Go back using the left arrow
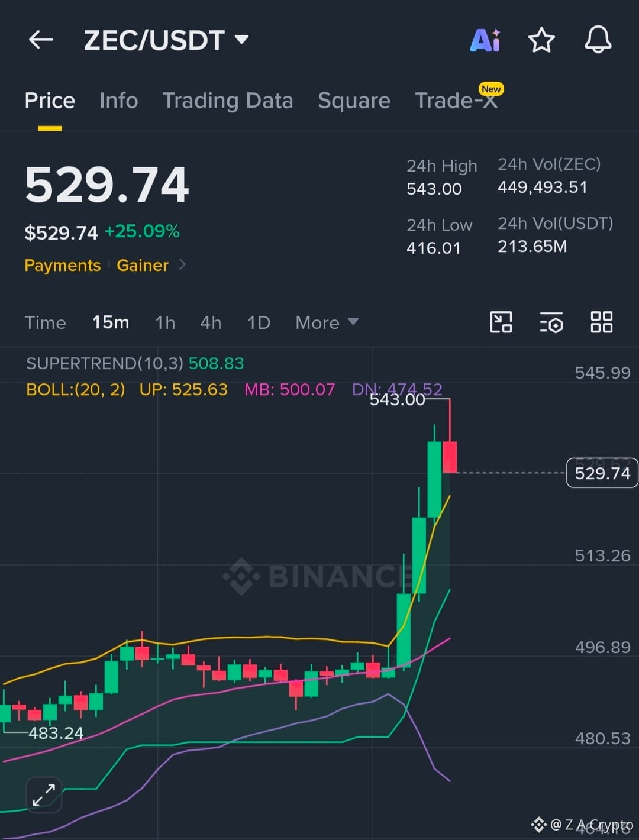 pos(41,40)
